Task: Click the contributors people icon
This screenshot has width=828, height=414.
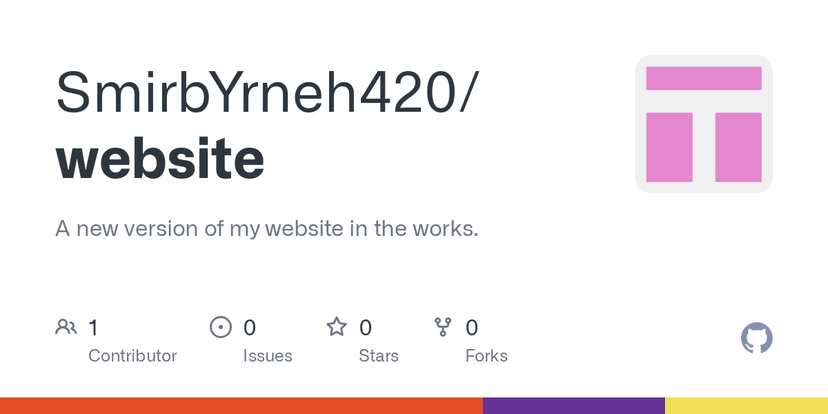Action: pos(66,327)
